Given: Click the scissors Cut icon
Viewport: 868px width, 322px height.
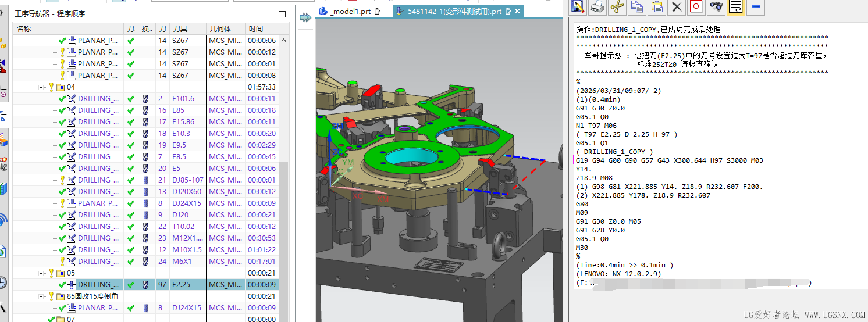Looking at the screenshot, I should (617, 6).
